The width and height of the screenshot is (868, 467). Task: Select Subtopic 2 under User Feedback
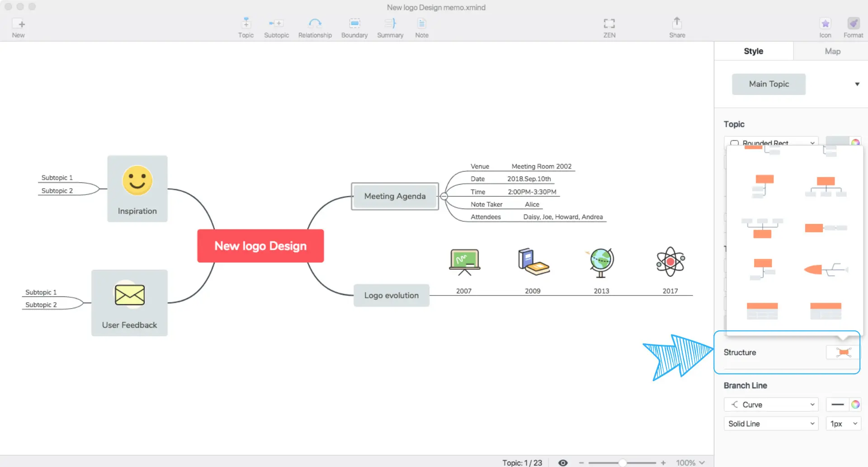coord(41,305)
